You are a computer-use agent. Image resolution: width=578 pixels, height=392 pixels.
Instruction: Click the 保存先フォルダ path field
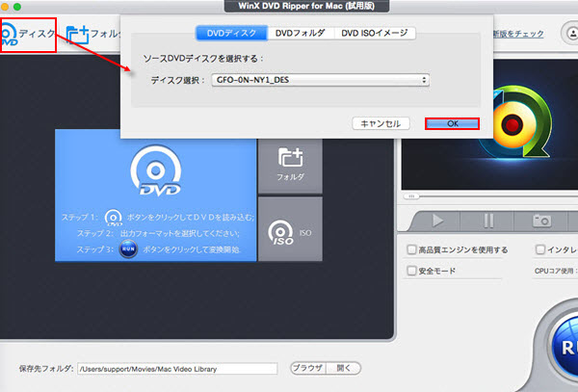point(177,369)
